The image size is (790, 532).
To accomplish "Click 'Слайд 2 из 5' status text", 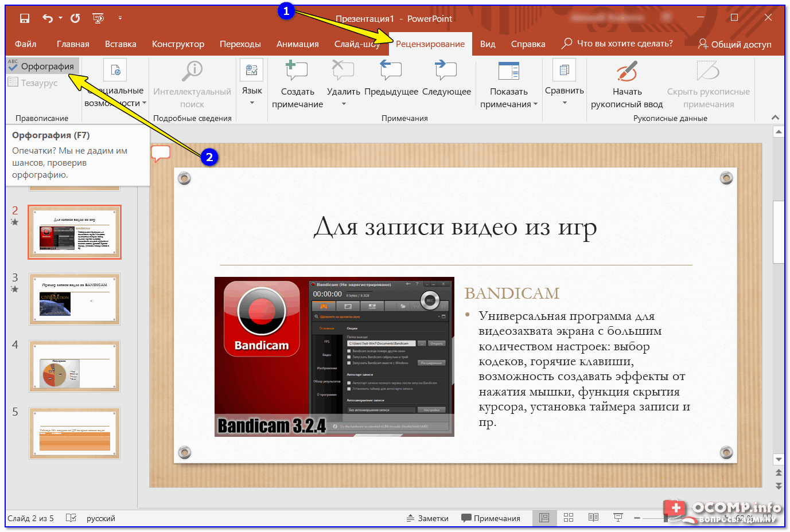I will (x=30, y=518).
